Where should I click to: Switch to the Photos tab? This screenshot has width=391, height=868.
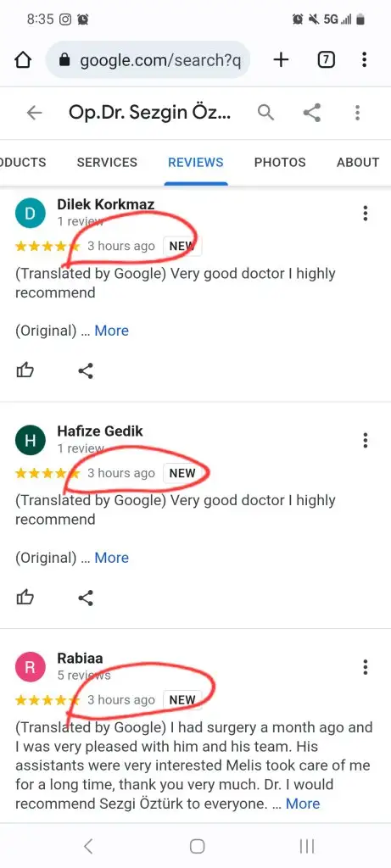point(280,162)
